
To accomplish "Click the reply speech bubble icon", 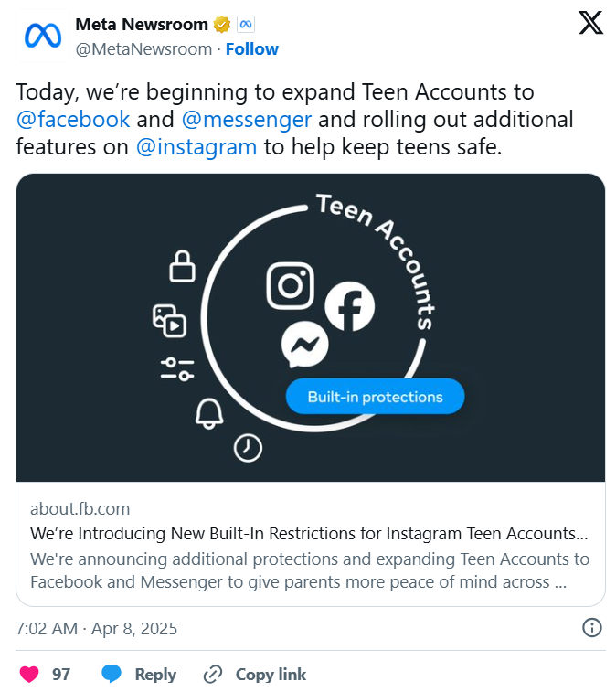I will 112,675.
